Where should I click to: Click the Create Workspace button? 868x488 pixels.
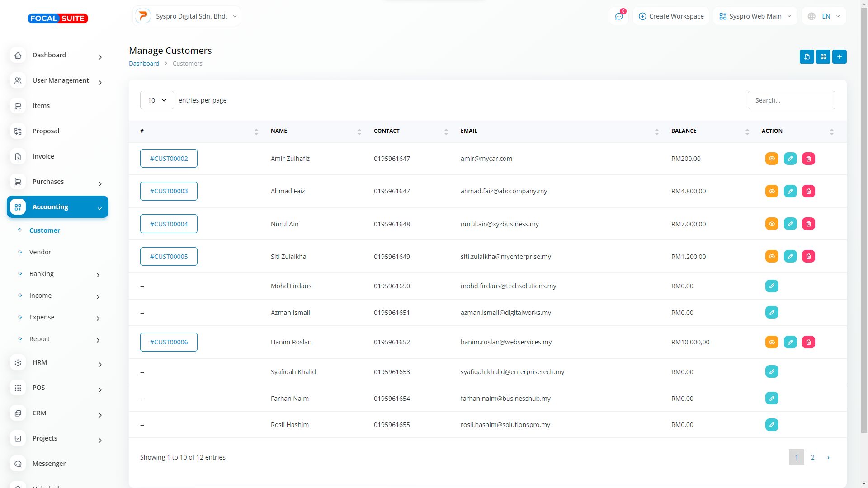coord(671,16)
